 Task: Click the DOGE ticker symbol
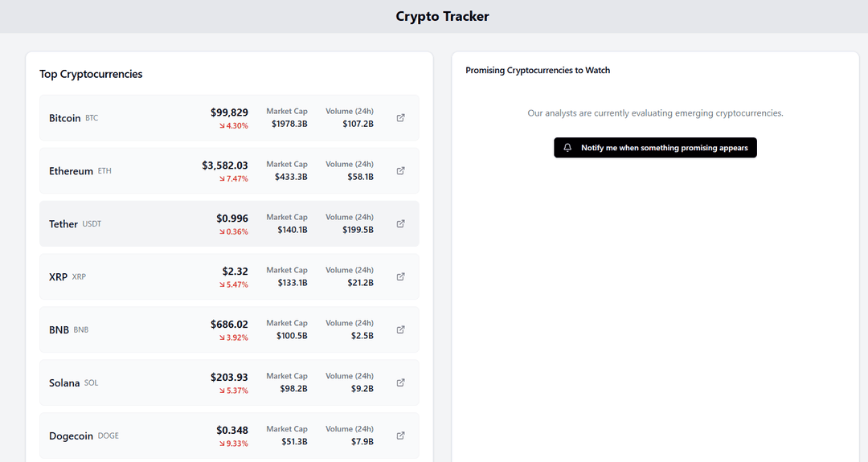[x=108, y=436]
